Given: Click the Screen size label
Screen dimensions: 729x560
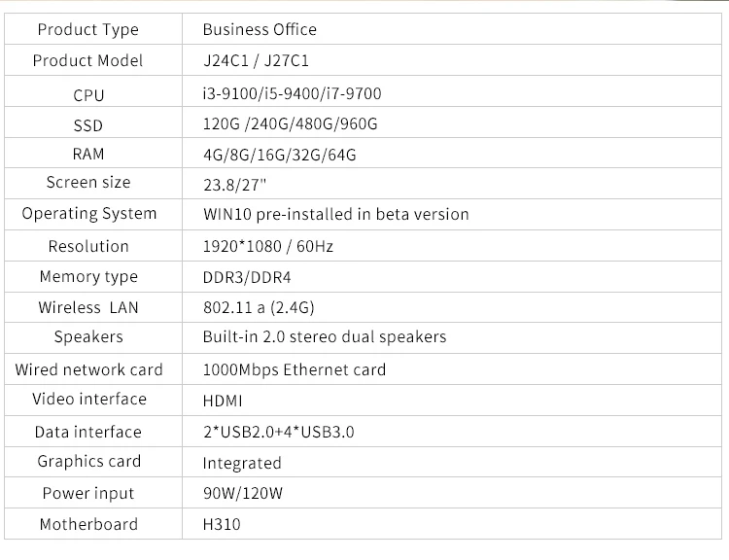Looking at the screenshot, I should tap(88, 182).
